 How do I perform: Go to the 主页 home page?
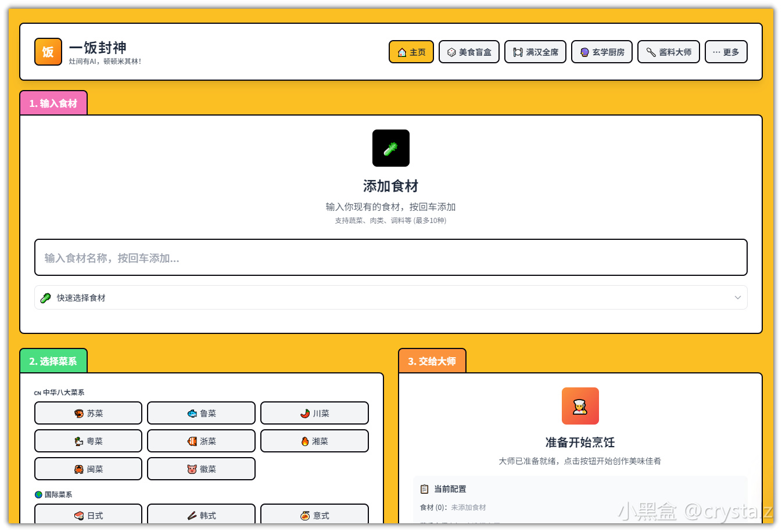411,52
